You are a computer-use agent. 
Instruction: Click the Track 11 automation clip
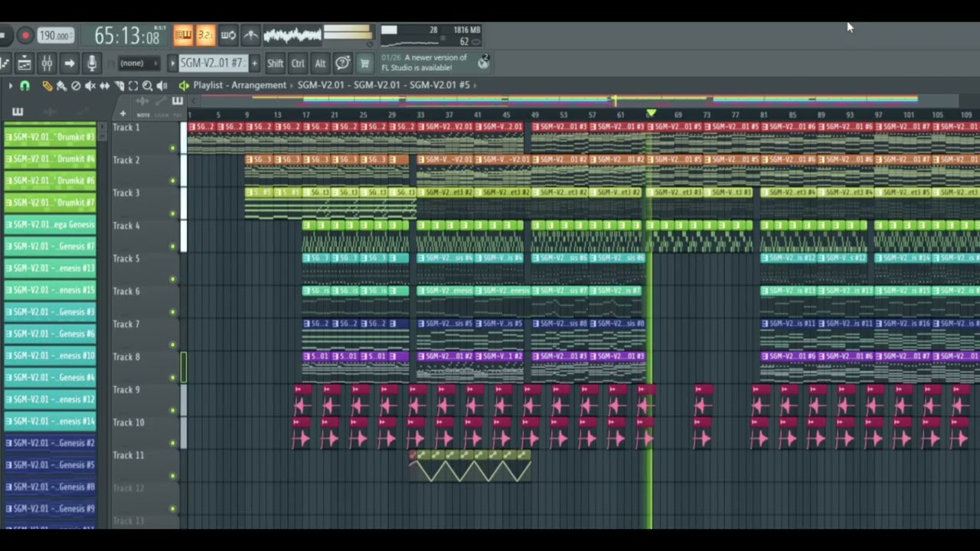470,466
